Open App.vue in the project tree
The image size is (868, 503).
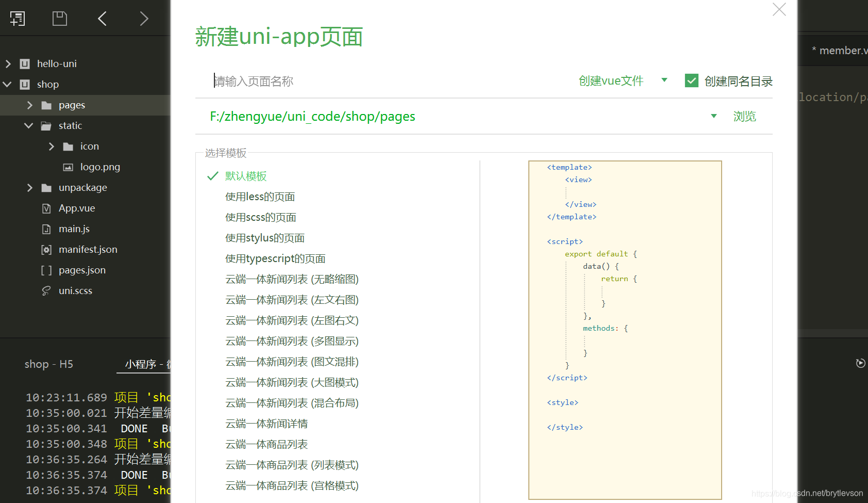pyautogui.click(x=77, y=208)
